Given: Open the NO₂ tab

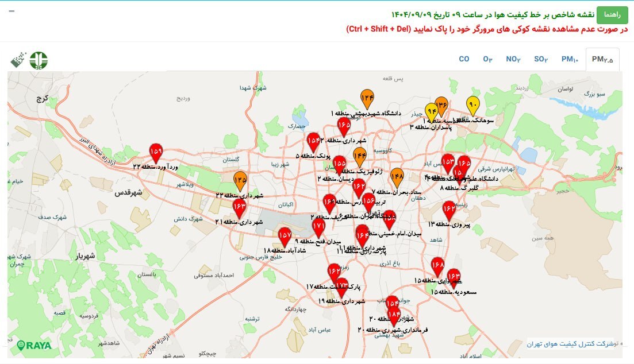Looking at the screenshot, I should click(513, 59).
